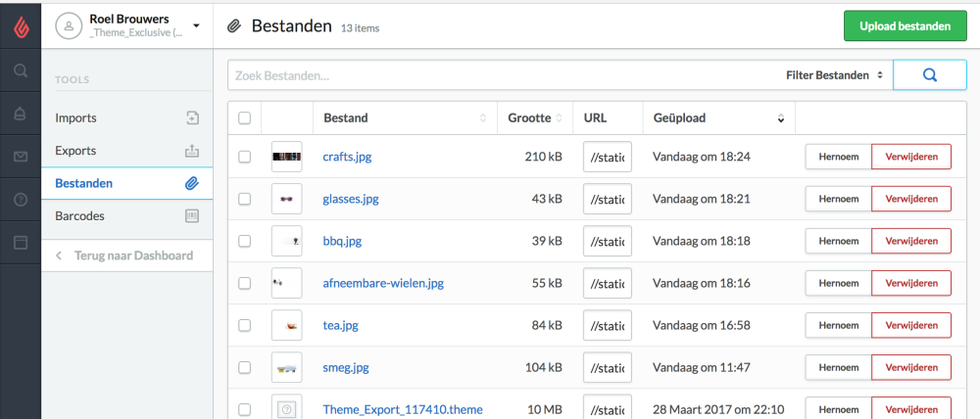Open the bbq.jpg file link

[x=342, y=241]
